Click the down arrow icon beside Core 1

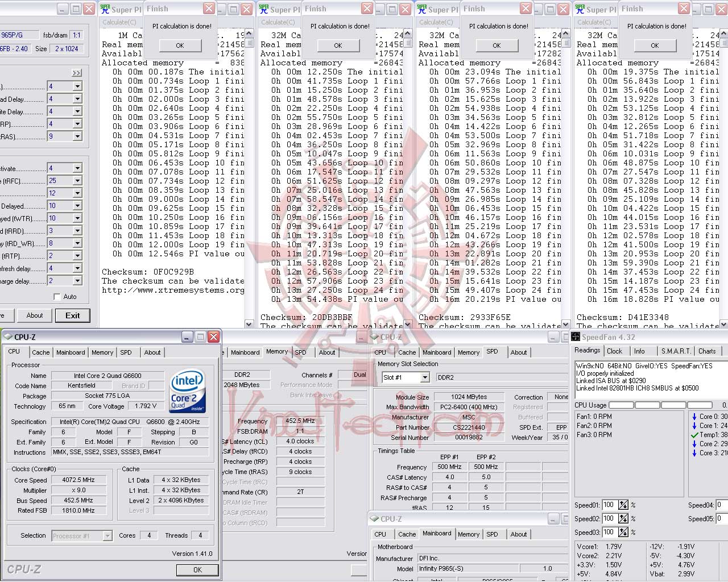(694, 426)
